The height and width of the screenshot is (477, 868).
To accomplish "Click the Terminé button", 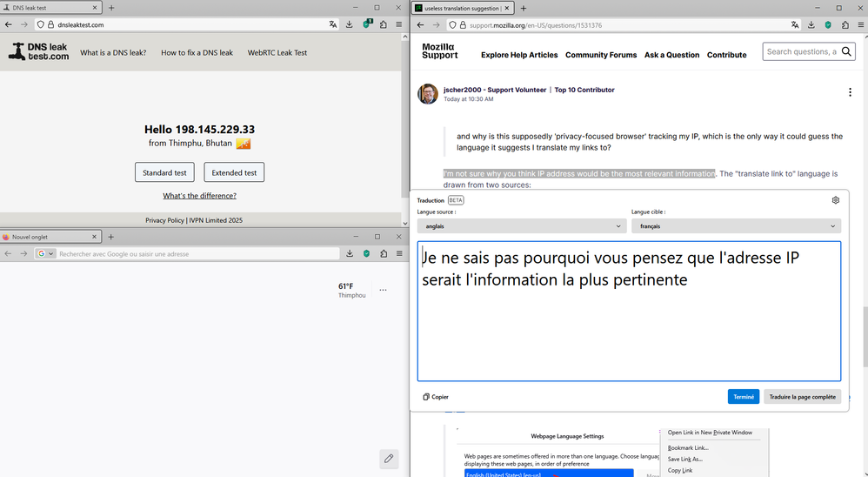I will (744, 397).
